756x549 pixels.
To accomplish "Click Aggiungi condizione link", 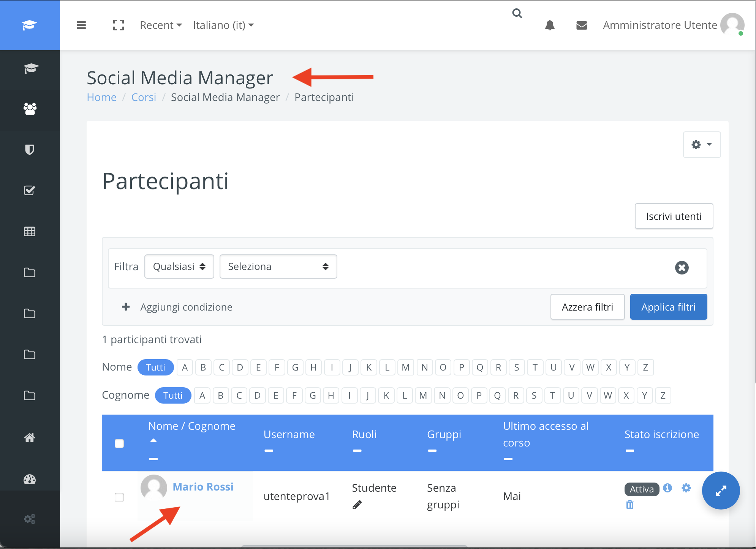I will [186, 307].
